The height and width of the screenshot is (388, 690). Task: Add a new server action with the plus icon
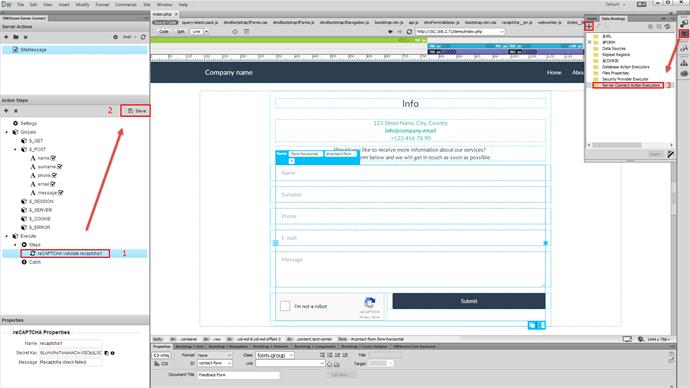coord(6,37)
